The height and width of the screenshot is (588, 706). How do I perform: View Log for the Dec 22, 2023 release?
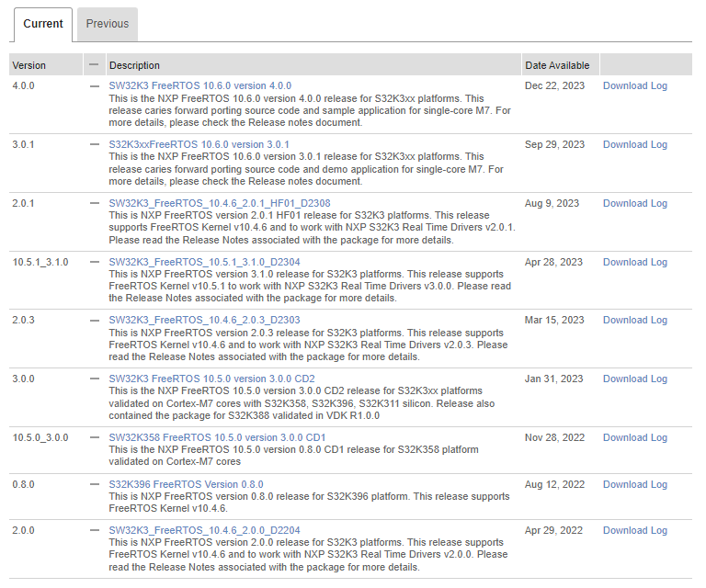coord(659,86)
